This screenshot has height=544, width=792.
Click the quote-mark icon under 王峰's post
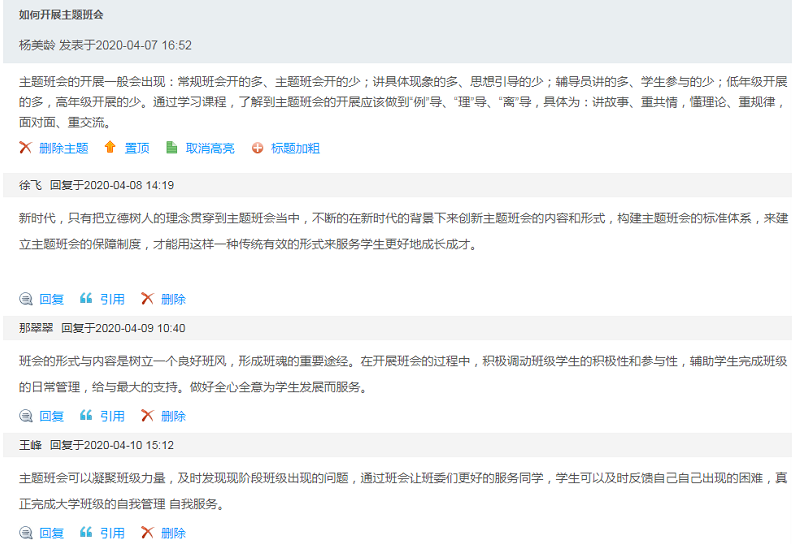click(86, 533)
